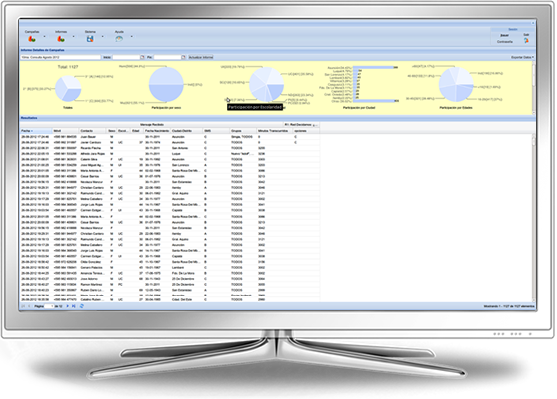Viewport: 557px width, 399px height.
Task: Click the refresh icon in the pagination bar
Action: (x=82, y=306)
